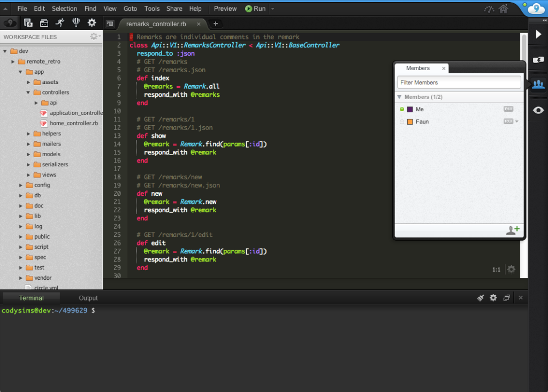
Task: Toggle the RW permission badge for Faun
Action: coord(508,121)
